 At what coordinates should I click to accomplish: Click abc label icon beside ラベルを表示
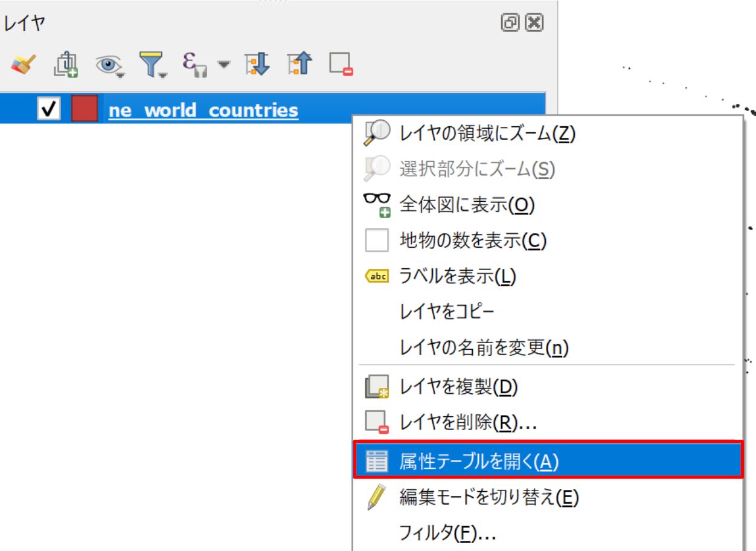[377, 277]
